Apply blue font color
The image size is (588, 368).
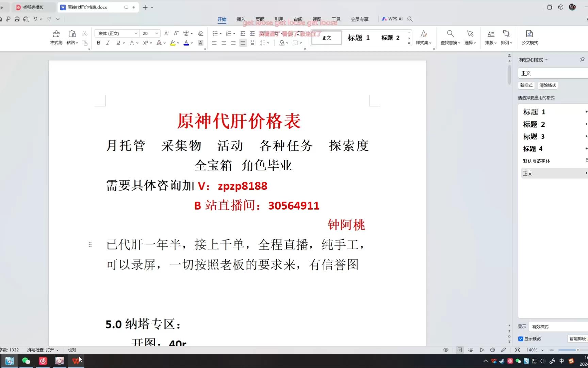(x=186, y=43)
